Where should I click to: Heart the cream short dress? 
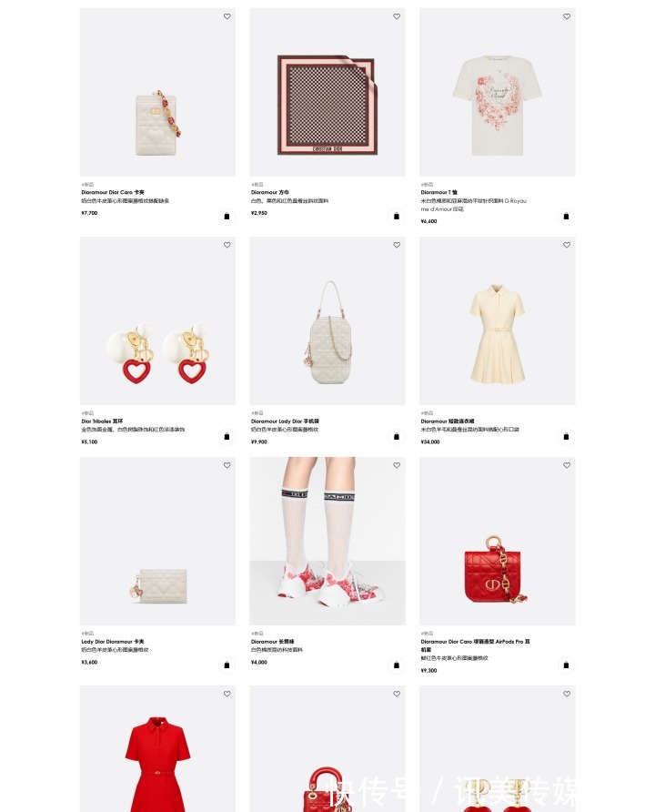point(567,245)
